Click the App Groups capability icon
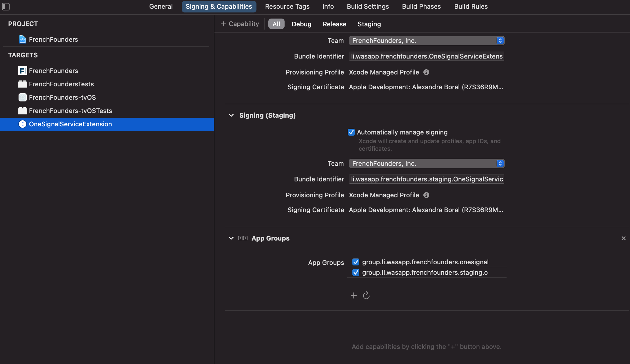Viewport: 630px width, 364px height. (x=243, y=238)
